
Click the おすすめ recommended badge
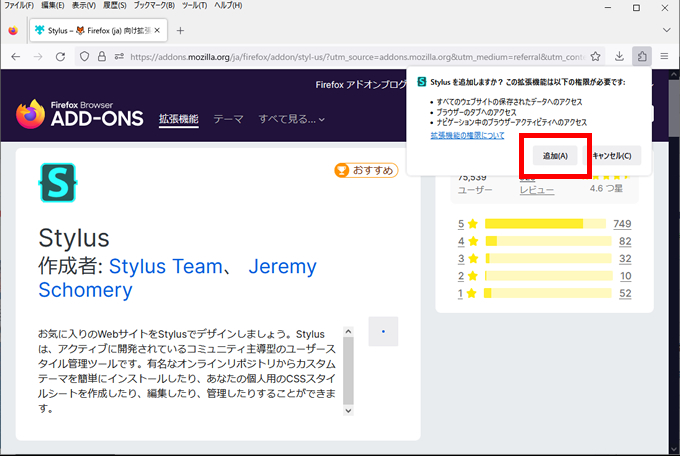tap(366, 170)
